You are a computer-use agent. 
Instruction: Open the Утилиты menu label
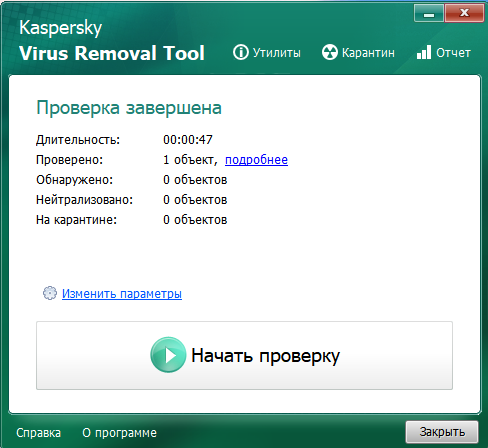point(276,53)
